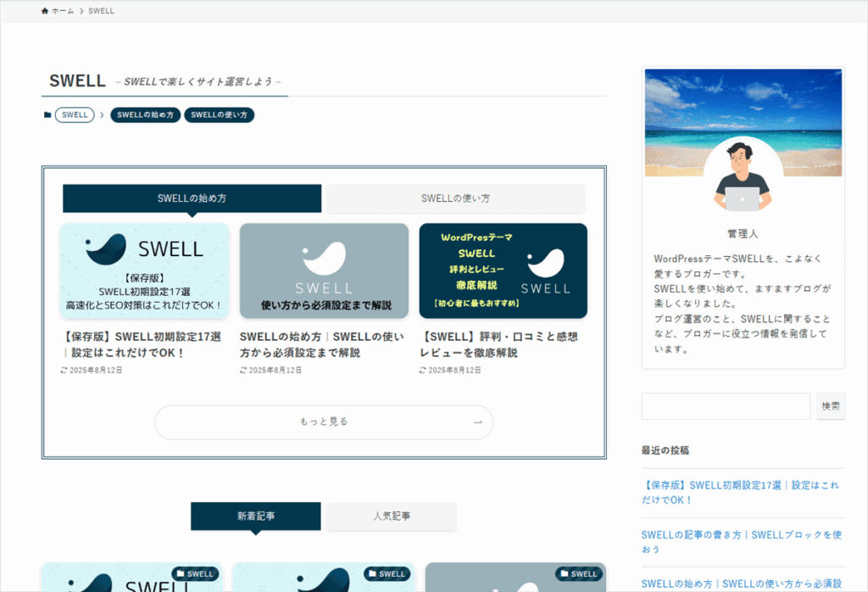Click date 2025年8月12日 under 評判・口コミ article
The width and height of the screenshot is (868, 592).
pyautogui.click(x=454, y=370)
